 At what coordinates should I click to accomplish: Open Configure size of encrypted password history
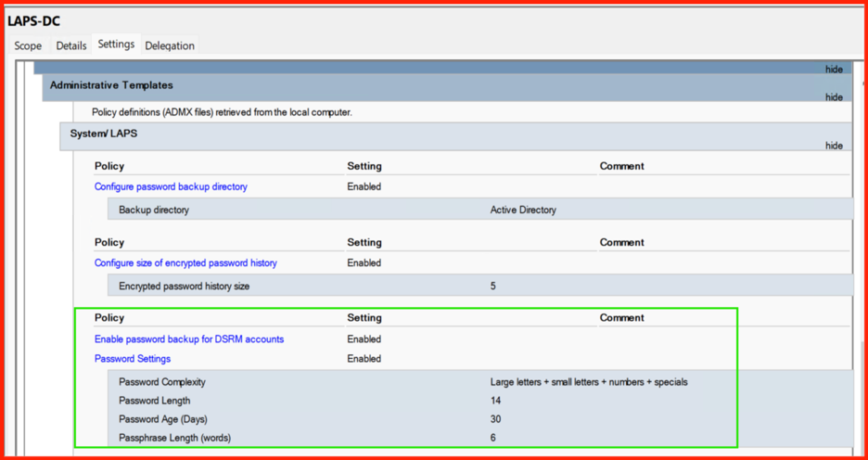point(185,263)
